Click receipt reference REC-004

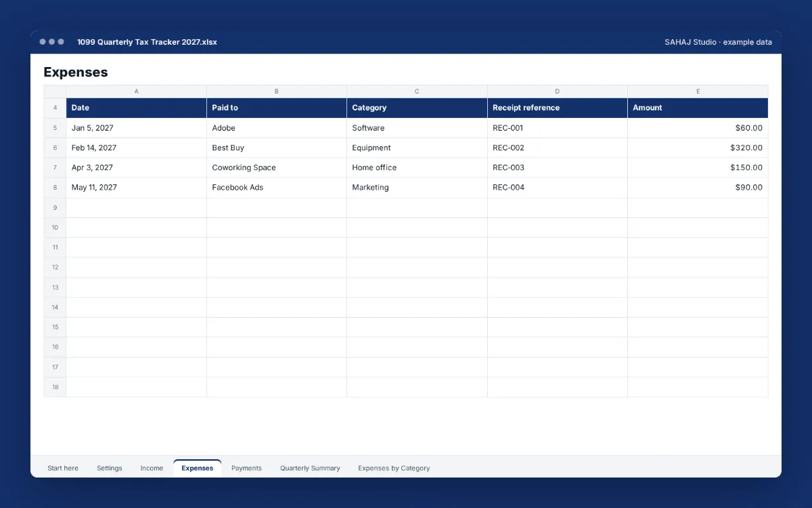click(x=558, y=188)
